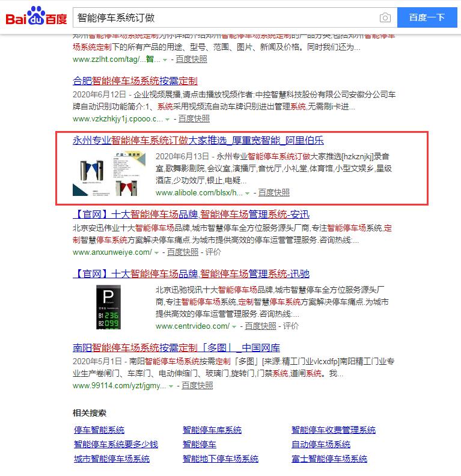Expand dropdown arrow next to www.vzkzhkjy1j.cpooo URL
This screenshot has height=476, width=461.
(x=167, y=120)
